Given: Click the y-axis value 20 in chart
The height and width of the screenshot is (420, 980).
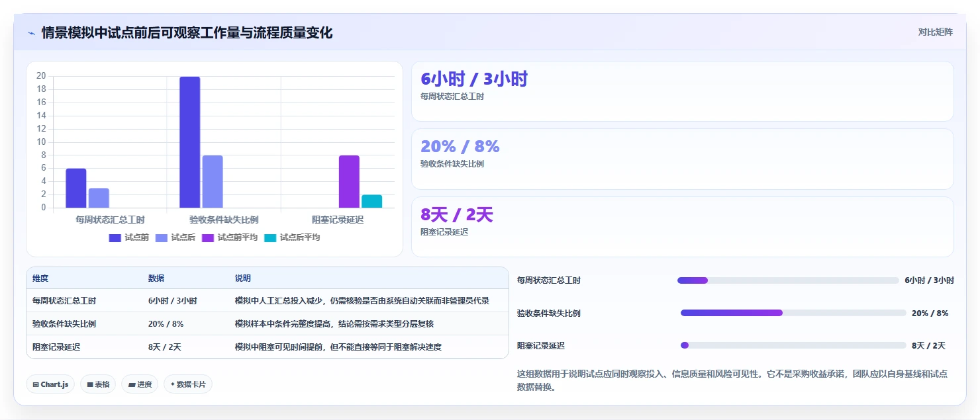Looking at the screenshot, I should (x=41, y=76).
